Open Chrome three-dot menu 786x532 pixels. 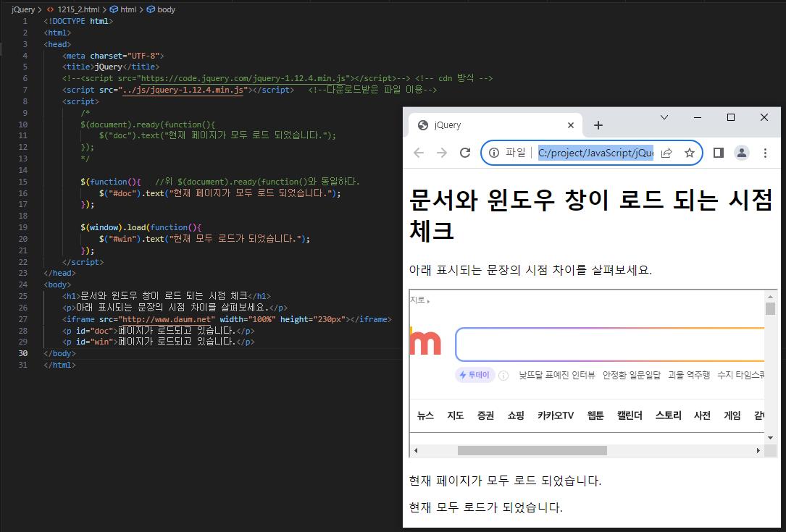pyautogui.click(x=765, y=153)
